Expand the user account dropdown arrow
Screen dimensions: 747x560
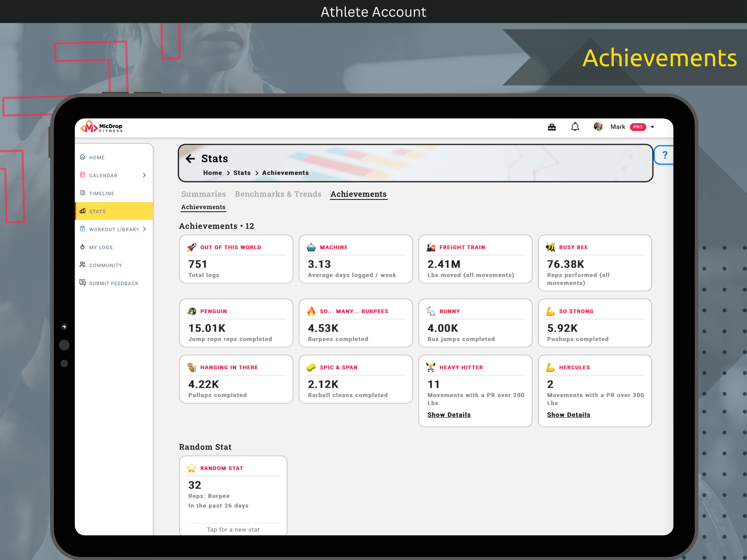click(652, 127)
